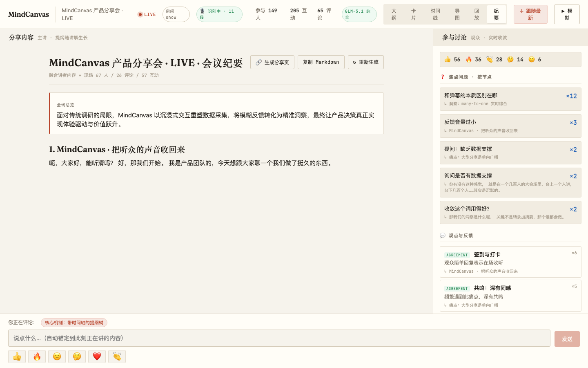This screenshot has height=368, width=588.
Task: Click heading 1. MindCanvas · 把听众的声音收回来
Action: [117, 150]
